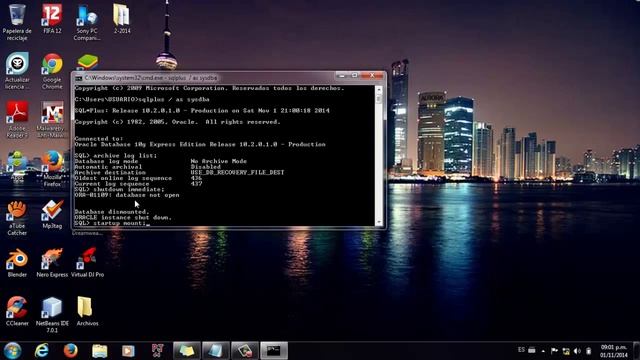Click the 'Connected to:' line
This screenshot has width=640, height=360.
(x=99, y=139)
